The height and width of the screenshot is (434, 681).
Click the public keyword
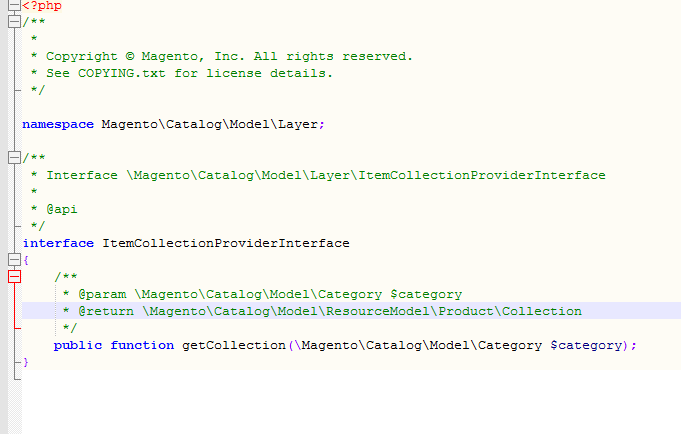coord(78,345)
